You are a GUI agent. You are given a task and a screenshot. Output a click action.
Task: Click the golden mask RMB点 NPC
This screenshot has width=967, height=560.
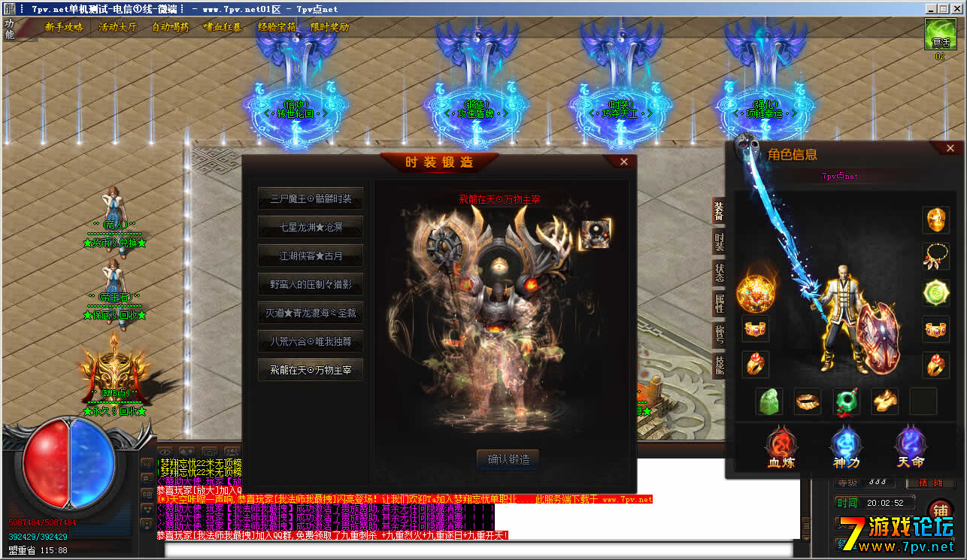(114, 372)
